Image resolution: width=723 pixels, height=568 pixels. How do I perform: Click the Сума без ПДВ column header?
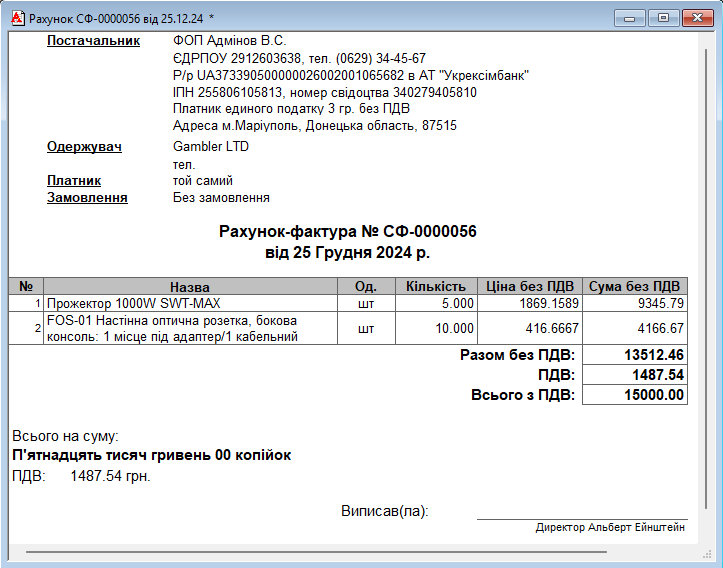click(x=635, y=286)
